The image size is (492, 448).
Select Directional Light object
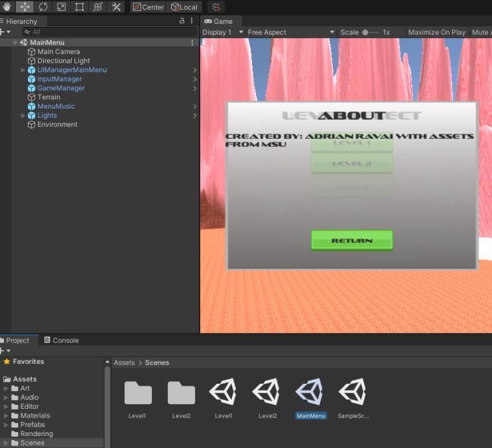(64, 61)
